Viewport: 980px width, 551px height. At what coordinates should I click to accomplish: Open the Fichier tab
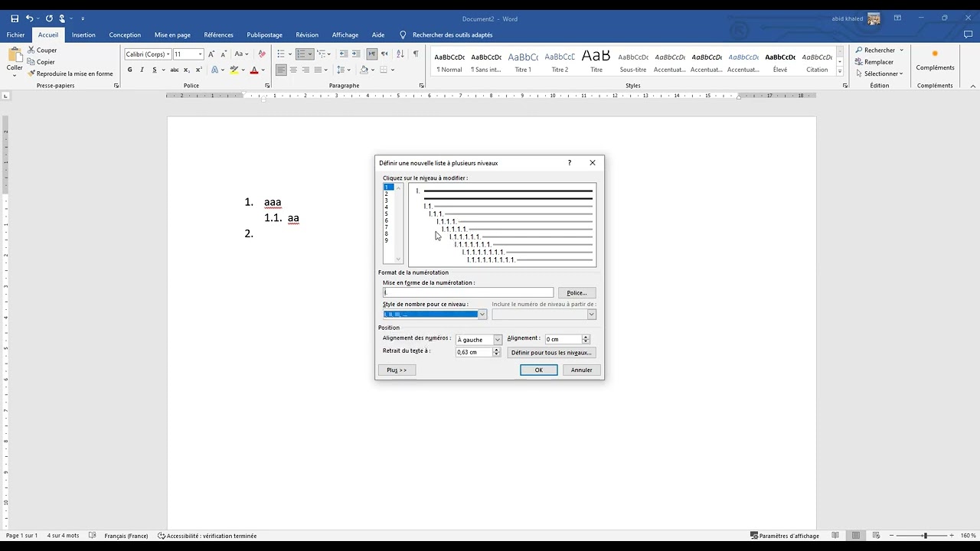pyautogui.click(x=15, y=34)
